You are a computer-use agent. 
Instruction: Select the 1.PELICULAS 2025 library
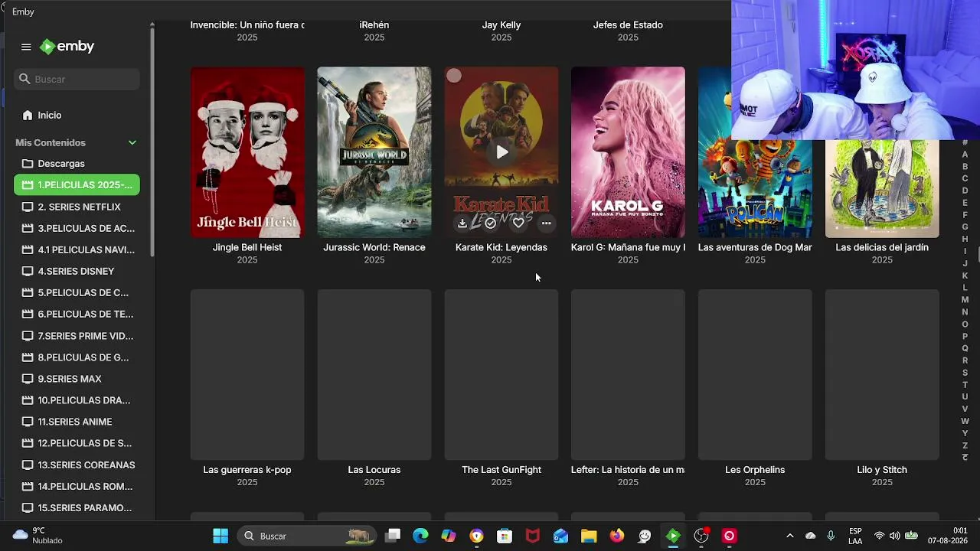click(77, 185)
